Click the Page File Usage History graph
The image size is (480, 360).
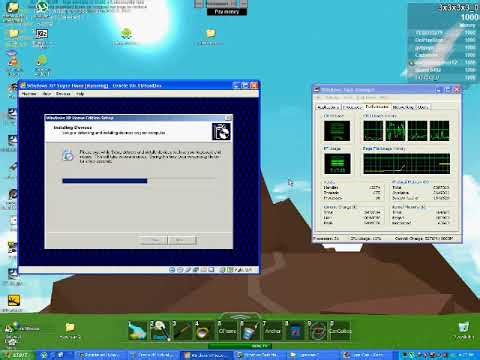(x=407, y=163)
